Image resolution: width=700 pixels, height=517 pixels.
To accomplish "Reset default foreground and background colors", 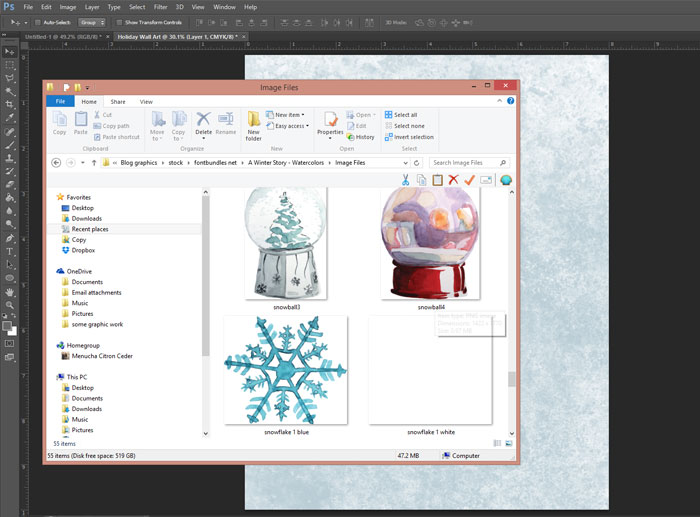I will pos(4,316).
